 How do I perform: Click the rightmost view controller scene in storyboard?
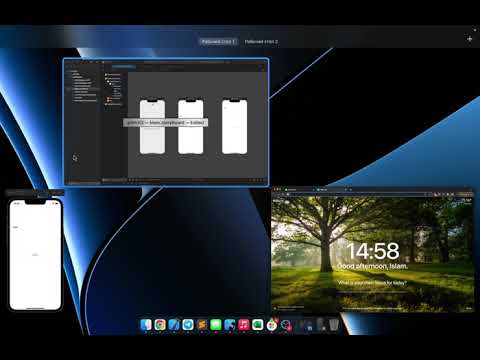tap(235, 127)
